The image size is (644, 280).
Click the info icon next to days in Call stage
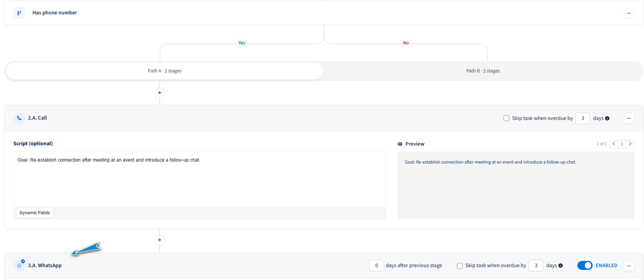coord(607,118)
